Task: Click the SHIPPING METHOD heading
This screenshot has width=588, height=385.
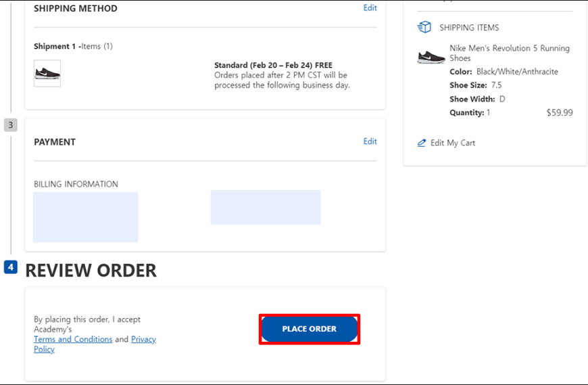Action: pos(76,8)
